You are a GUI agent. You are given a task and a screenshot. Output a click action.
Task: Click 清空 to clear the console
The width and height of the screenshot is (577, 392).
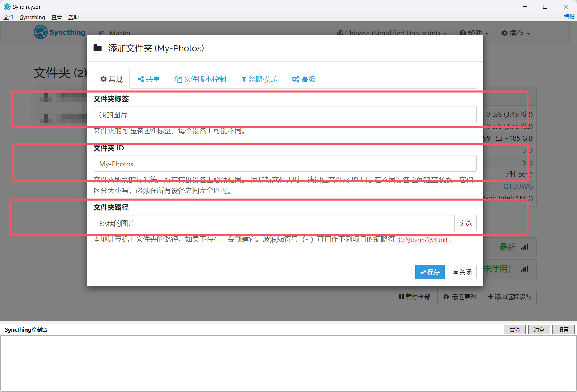[539, 330]
